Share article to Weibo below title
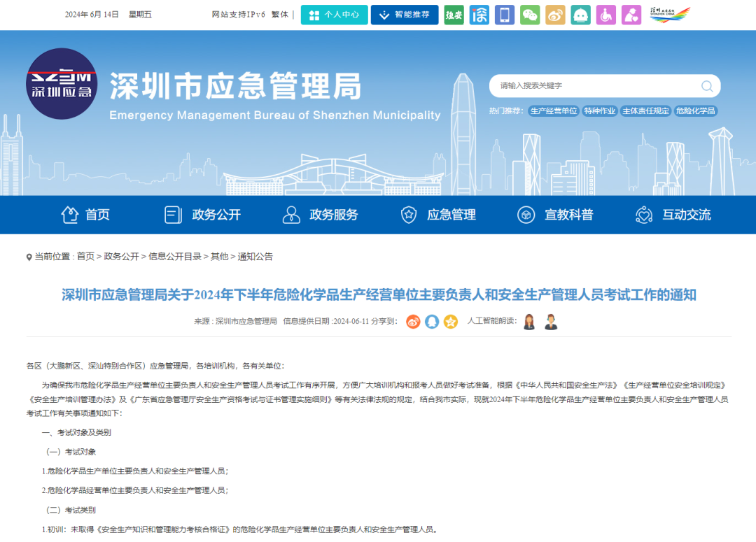Viewport: 756px width, 542px height. [413, 322]
